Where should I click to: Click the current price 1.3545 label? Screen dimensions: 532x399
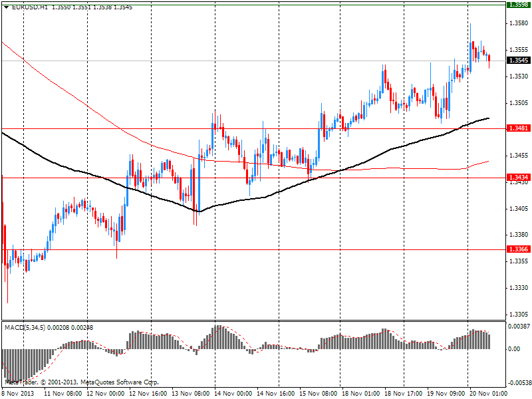click(x=518, y=61)
